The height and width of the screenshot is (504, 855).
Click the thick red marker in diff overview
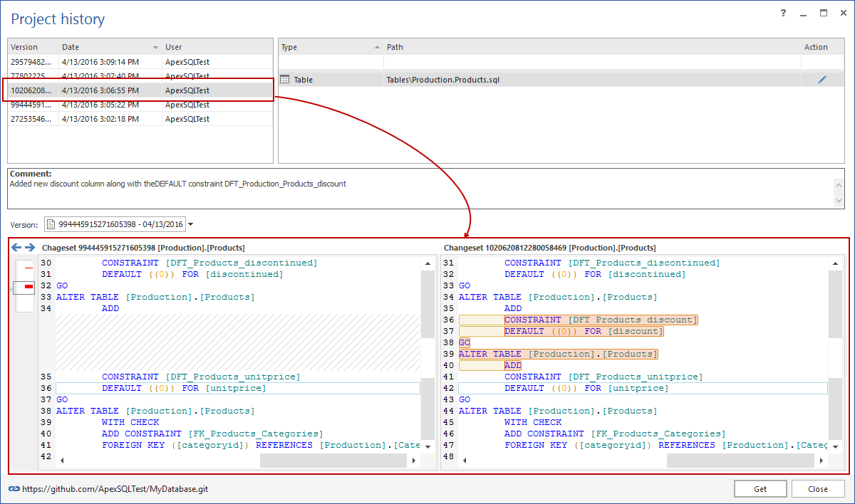(28, 286)
